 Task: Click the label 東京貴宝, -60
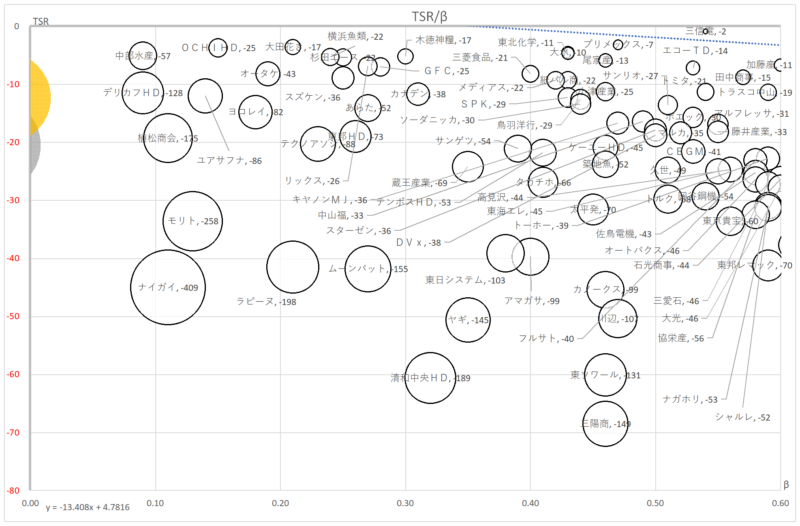731,221
